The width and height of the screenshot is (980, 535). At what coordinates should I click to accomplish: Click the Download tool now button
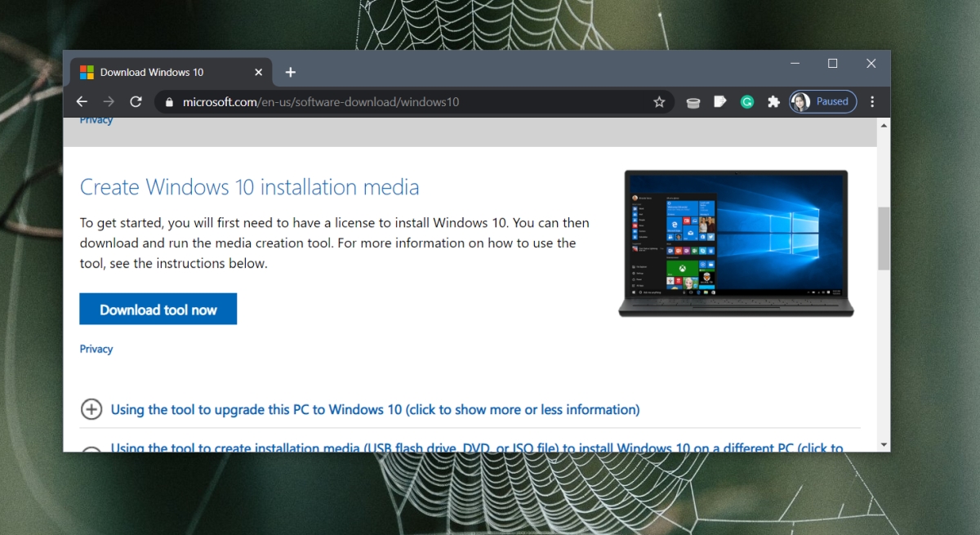(158, 309)
